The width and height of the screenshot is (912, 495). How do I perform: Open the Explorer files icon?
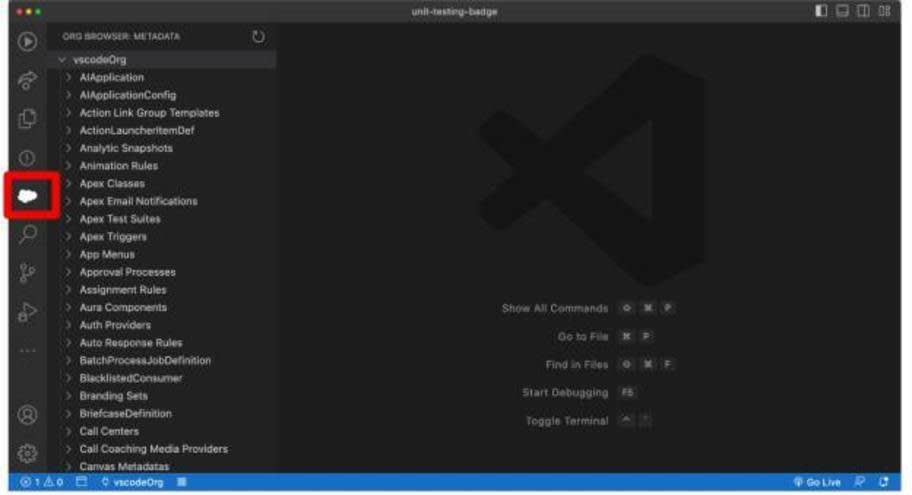27,119
